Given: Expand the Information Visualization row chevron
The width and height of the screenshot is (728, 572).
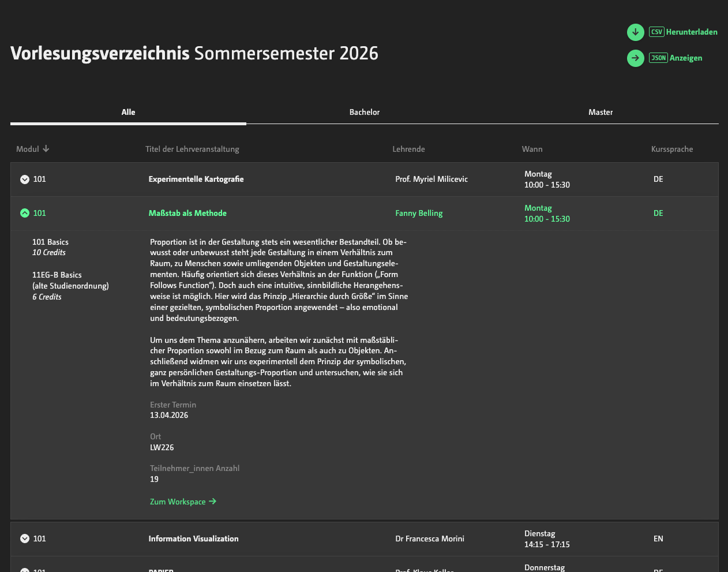Looking at the screenshot, I should click(25, 539).
